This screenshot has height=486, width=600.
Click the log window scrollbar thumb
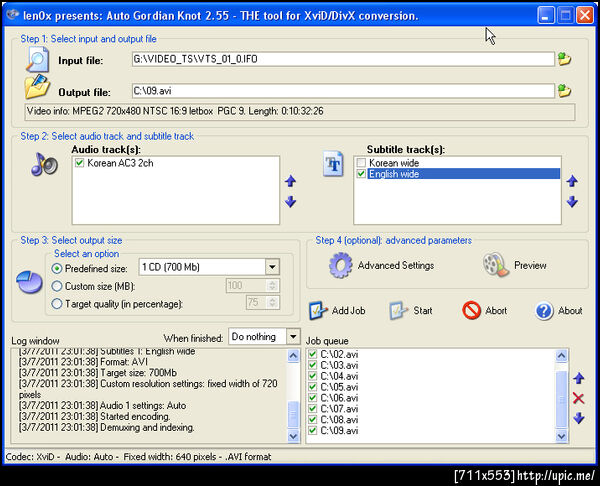293,414
